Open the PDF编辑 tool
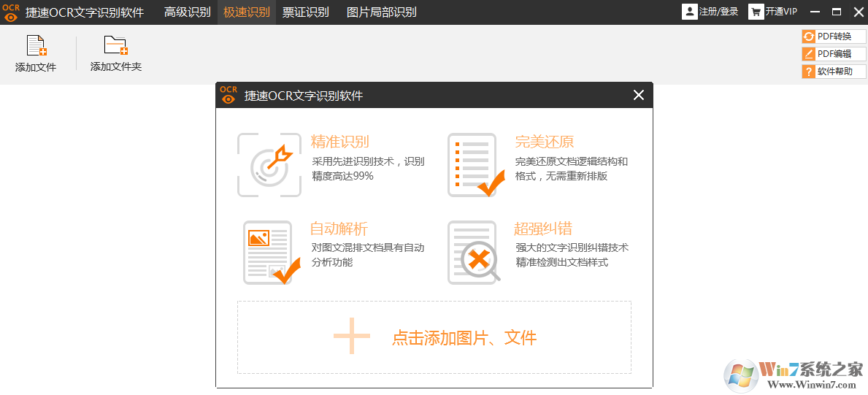 point(834,54)
